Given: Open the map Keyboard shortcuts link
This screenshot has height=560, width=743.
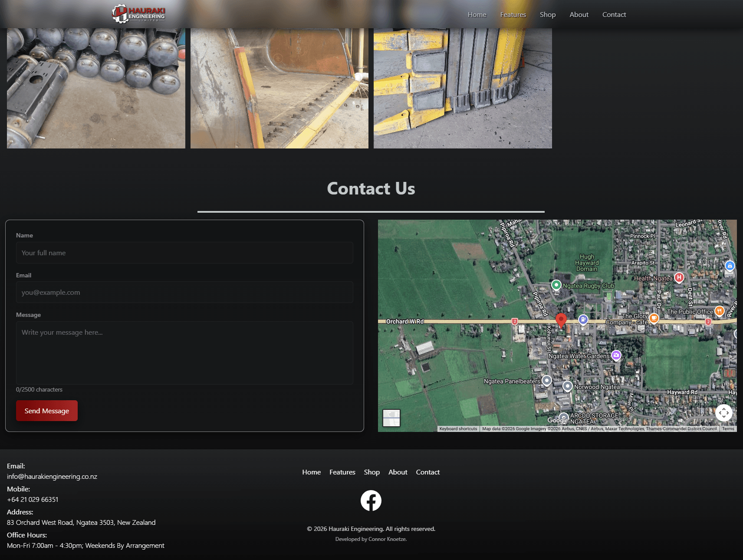Looking at the screenshot, I should [x=458, y=429].
